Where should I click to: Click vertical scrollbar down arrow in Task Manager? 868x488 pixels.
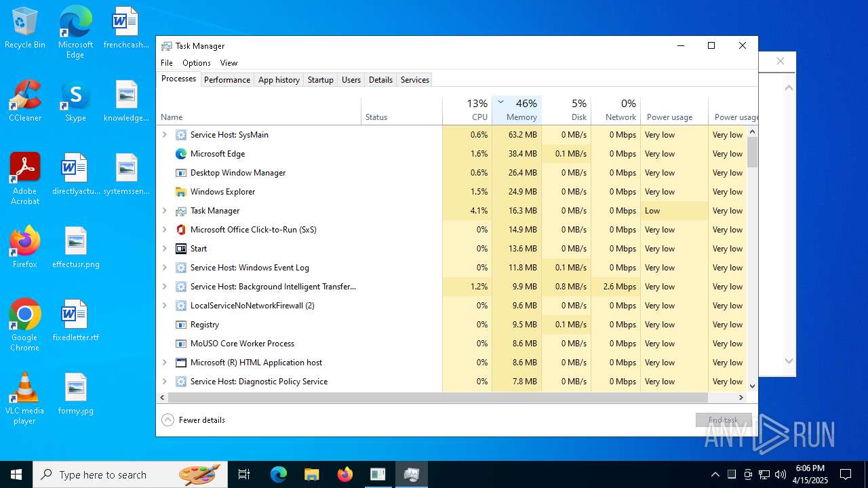tap(752, 386)
